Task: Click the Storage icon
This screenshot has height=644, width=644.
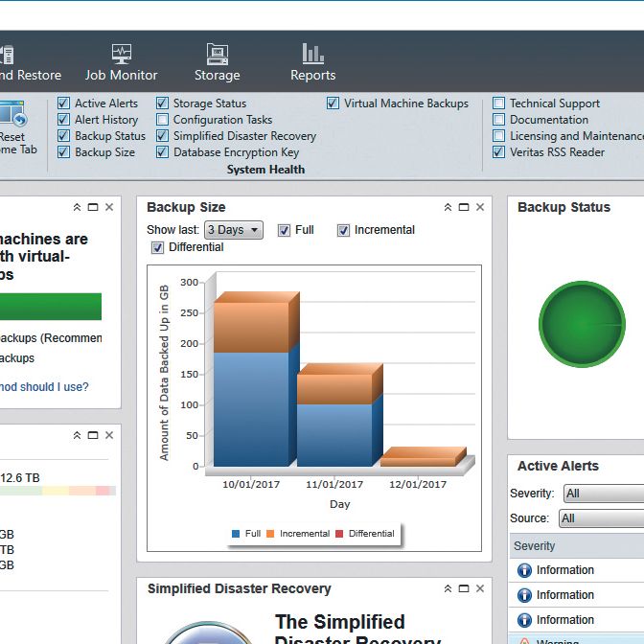Action: [218, 54]
